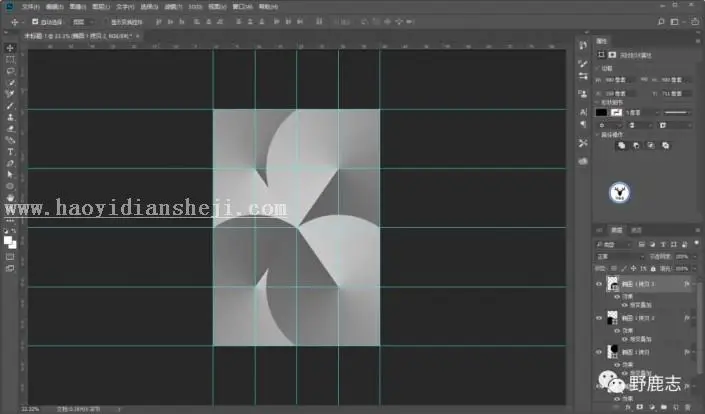Collapse fx effects of 椭圆 1 拷贝 3
This screenshot has height=414, width=705.
(694, 284)
